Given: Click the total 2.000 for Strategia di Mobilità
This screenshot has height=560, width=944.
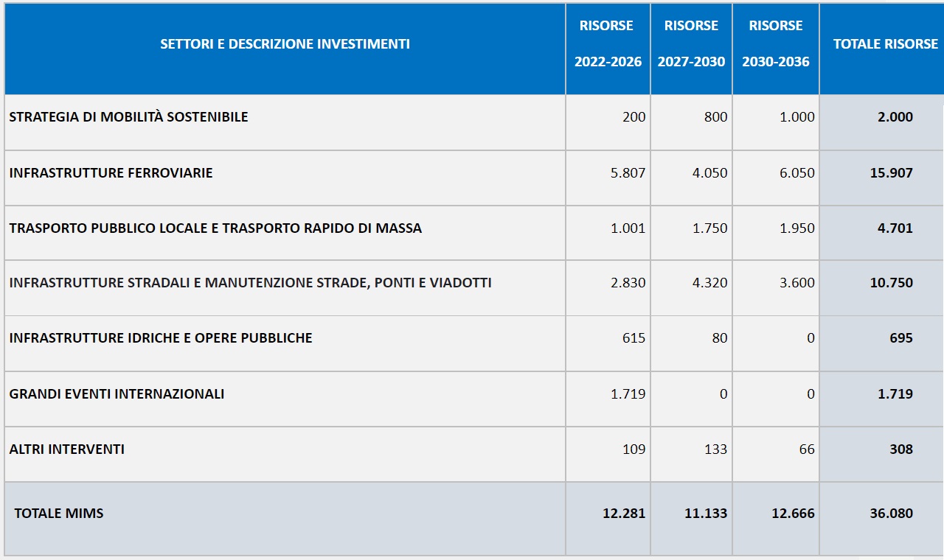Looking at the screenshot, I should [895, 117].
